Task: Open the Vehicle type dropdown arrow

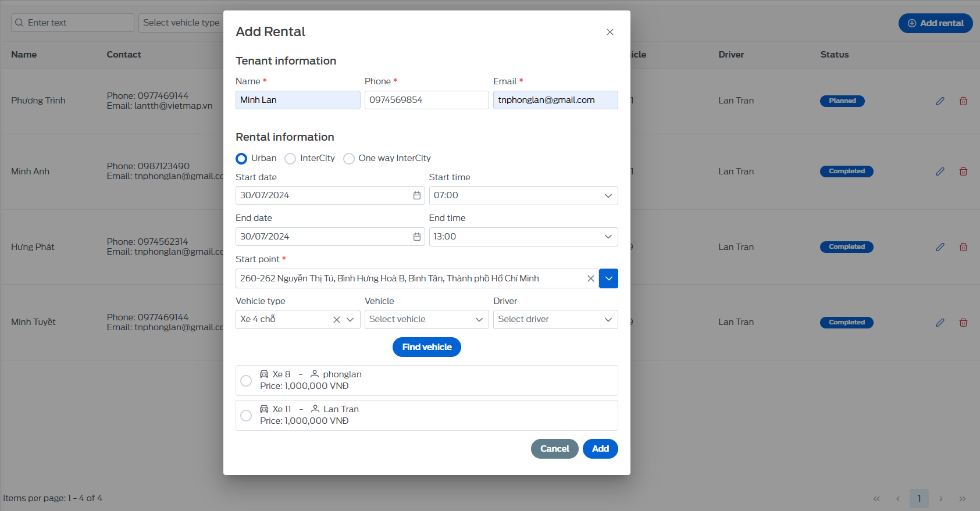Action: 350,320
